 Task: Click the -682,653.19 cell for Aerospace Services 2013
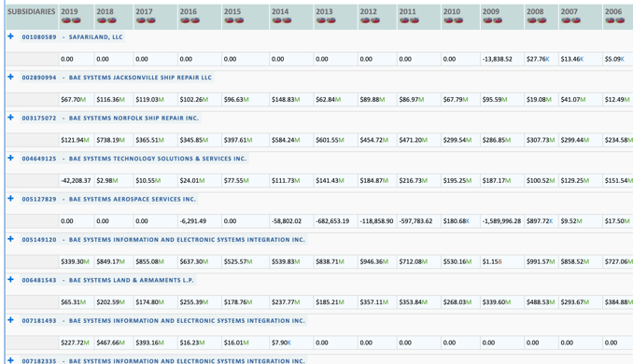click(x=335, y=221)
